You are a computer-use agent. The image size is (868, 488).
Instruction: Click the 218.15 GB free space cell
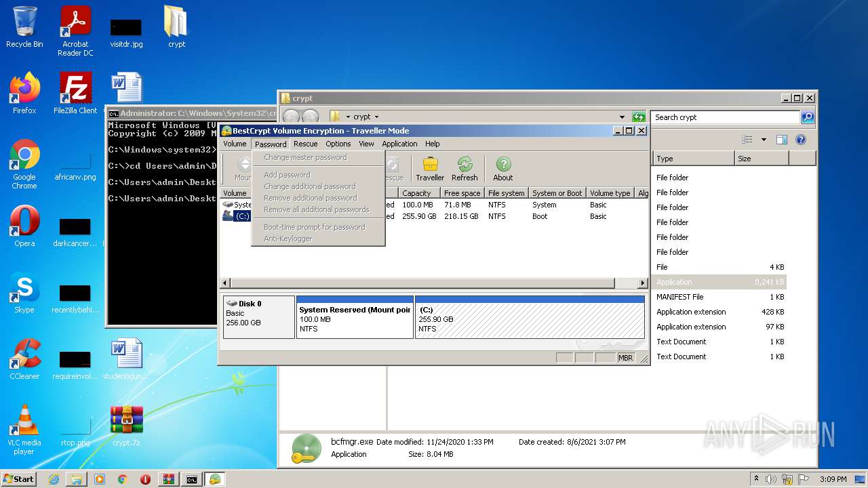(461, 216)
